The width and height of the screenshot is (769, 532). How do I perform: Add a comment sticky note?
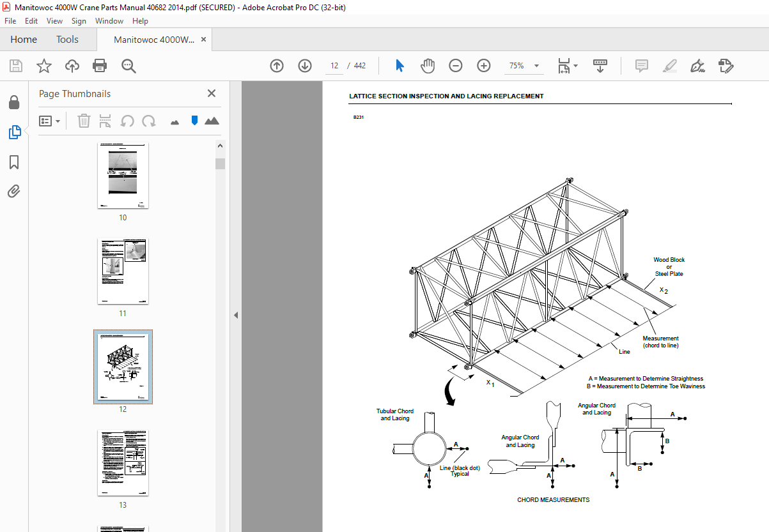pos(642,66)
